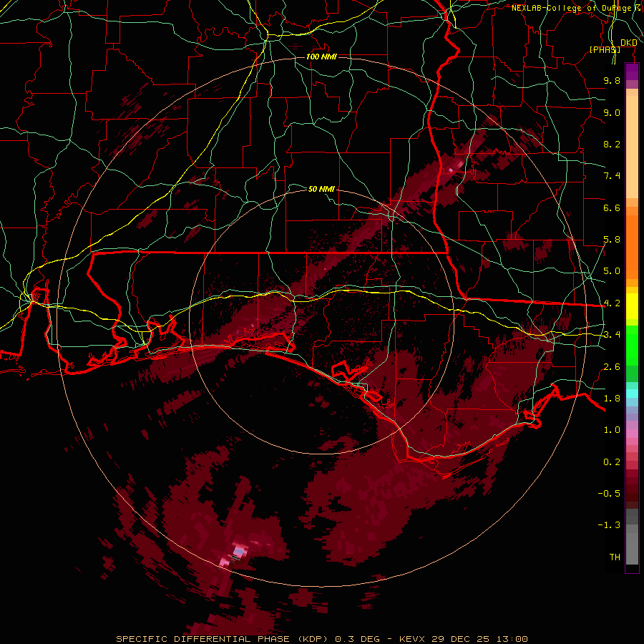This screenshot has width=644, height=644.
Task: Click the 100 NMI range ring label
Action: tap(321, 57)
